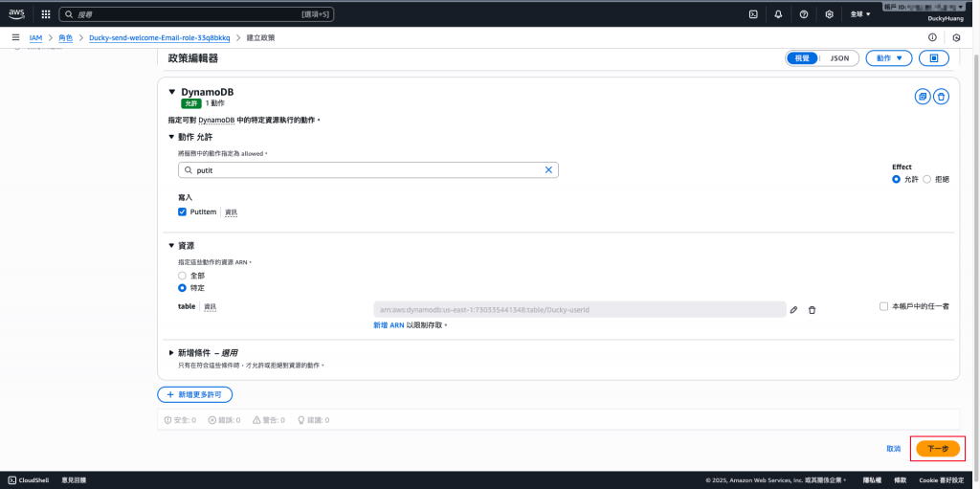Select the 允許 Effect radio button
Image resolution: width=980 pixels, height=489 pixels.
click(x=896, y=179)
